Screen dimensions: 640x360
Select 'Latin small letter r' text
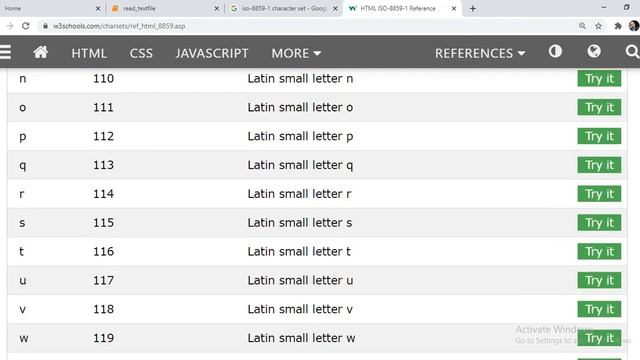pyautogui.click(x=299, y=194)
